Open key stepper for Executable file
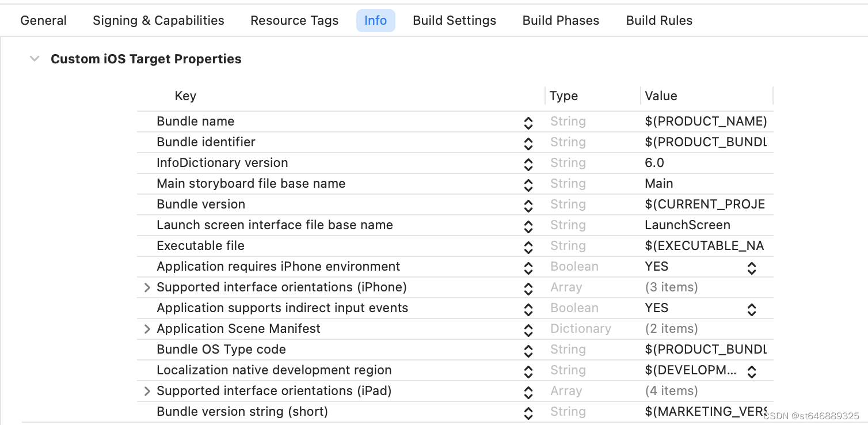 528,246
